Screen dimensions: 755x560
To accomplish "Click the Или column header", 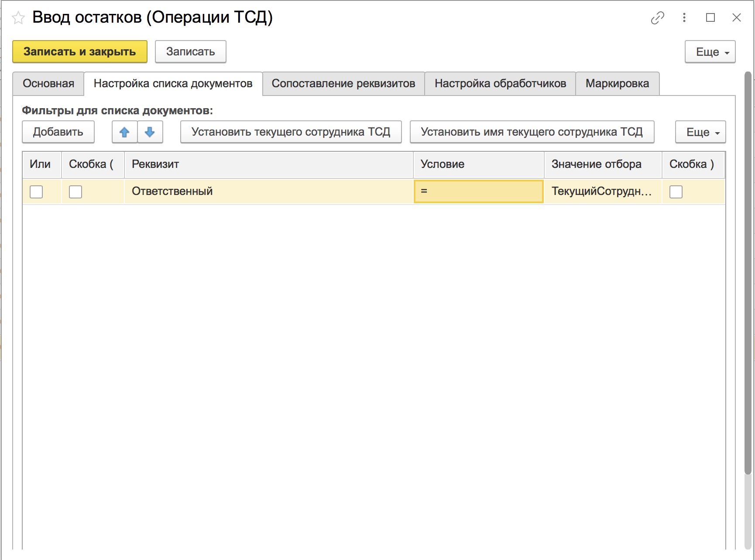I will [42, 164].
